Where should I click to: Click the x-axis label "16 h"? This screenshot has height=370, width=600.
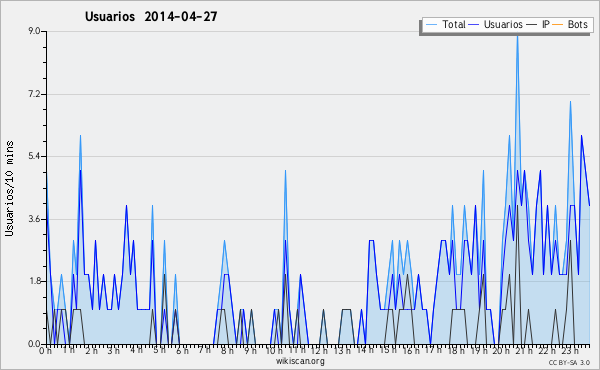pyautogui.click(x=411, y=350)
